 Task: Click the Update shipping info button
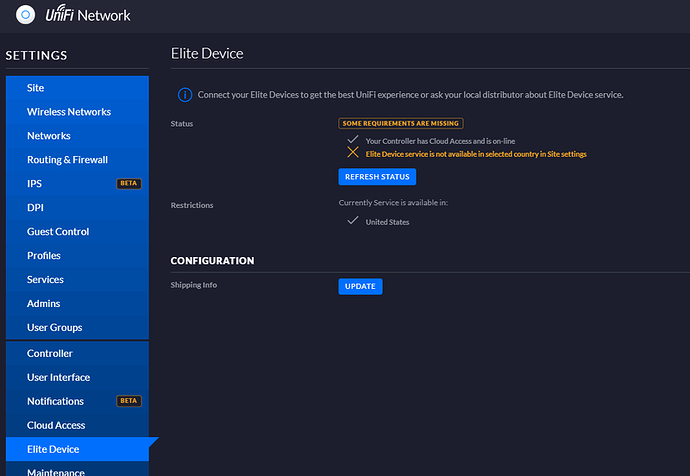[x=360, y=286]
